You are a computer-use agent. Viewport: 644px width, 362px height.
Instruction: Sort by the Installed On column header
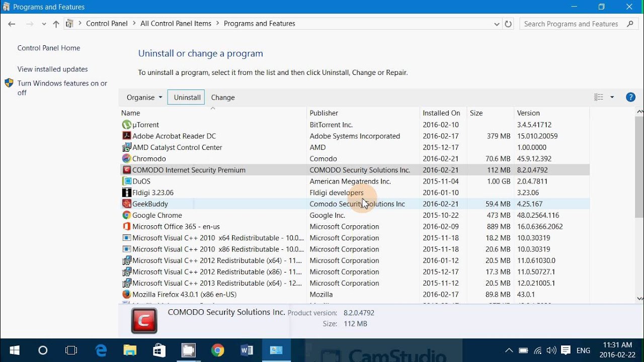click(x=443, y=113)
